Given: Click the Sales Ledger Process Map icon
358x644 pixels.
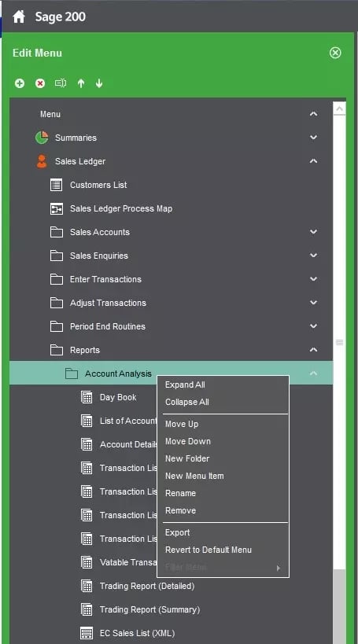Looking at the screenshot, I should (x=57, y=208).
